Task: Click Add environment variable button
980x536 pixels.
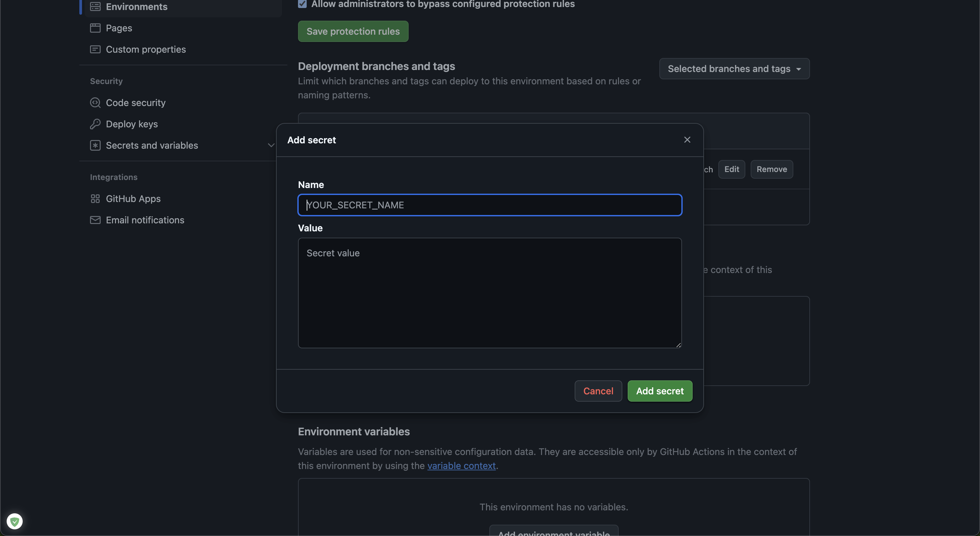Action: tap(554, 531)
